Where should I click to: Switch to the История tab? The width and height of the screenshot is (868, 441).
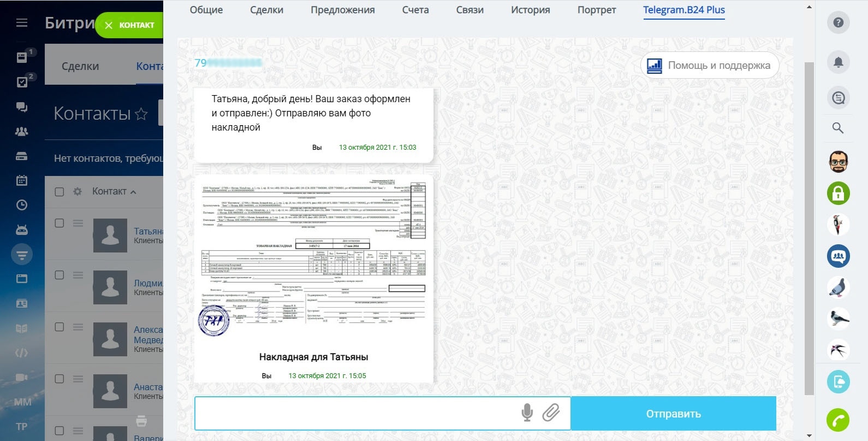531,10
